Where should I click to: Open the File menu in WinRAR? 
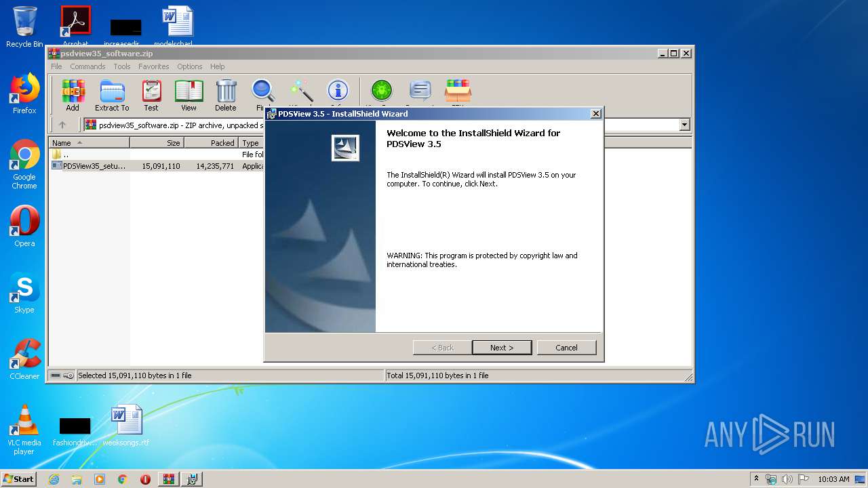(56, 66)
